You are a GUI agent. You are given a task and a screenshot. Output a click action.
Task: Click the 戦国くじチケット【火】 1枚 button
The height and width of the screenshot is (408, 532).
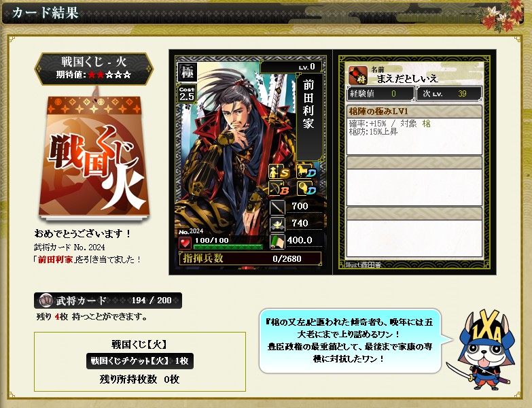(x=140, y=361)
